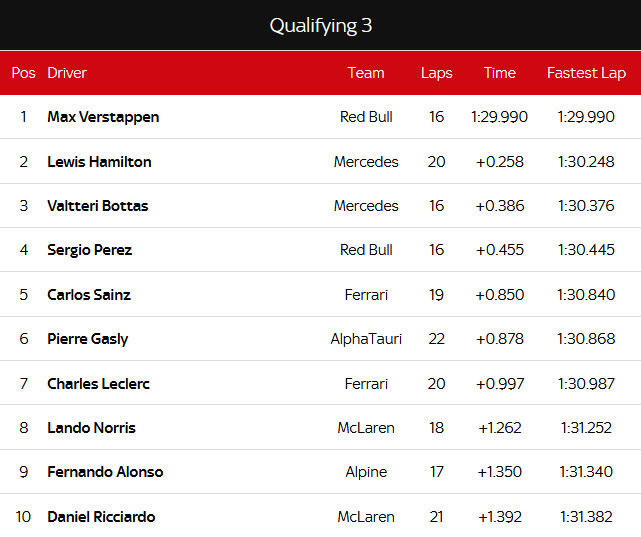The width and height of the screenshot is (641, 537).
Task: Click the Qualifying 3 title heading
Action: 320,25
